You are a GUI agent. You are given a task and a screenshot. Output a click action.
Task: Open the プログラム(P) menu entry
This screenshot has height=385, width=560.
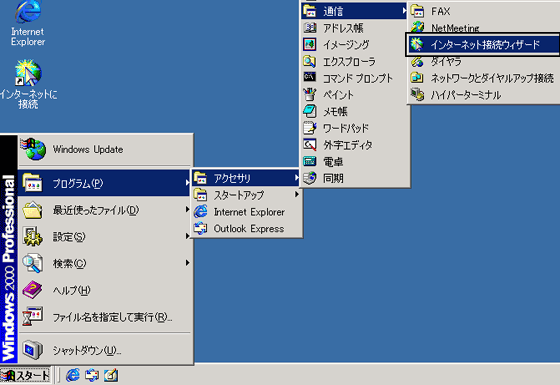point(105,183)
